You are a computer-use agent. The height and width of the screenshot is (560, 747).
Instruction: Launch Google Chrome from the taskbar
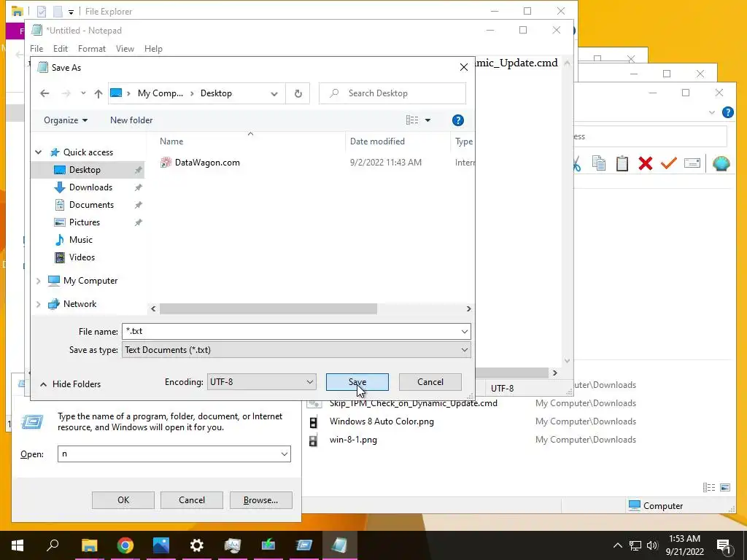tap(125, 545)
